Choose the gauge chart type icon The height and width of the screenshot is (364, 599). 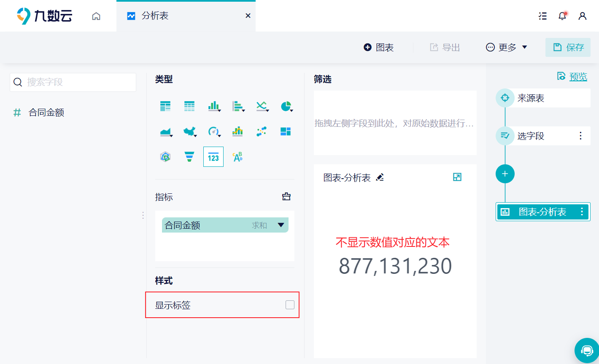(214, 132)
